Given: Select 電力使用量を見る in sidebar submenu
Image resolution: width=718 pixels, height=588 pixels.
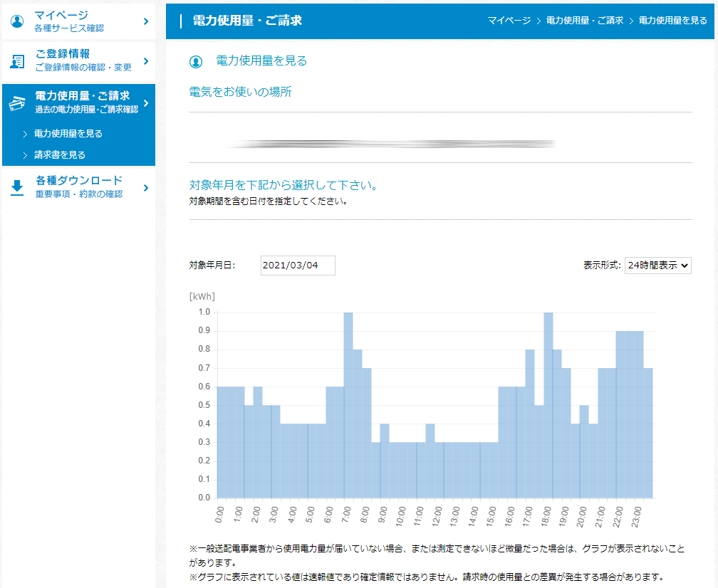Looking at the screenshot, I should (68, 134).
